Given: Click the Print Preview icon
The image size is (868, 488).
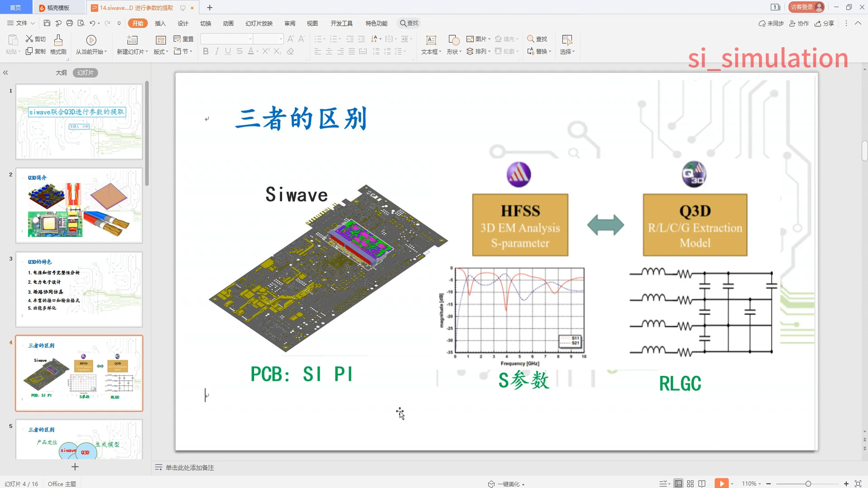Looking at the screenshot, I should coord(81,23).
